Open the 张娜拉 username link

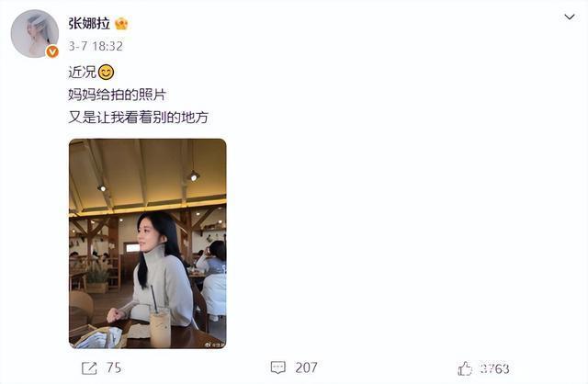coord(89,24)
